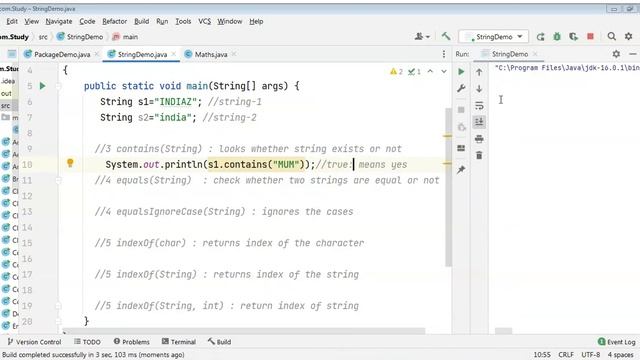Viewport: 640px width, 360px height.
Task: Run StringDemo from the Run panel
Action: (x=461, y=72)
